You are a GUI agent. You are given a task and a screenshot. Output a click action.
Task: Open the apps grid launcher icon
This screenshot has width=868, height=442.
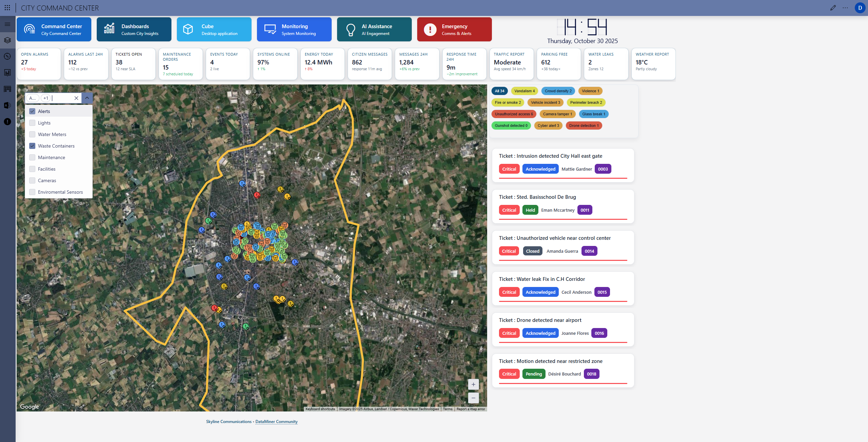click(7, 7)
